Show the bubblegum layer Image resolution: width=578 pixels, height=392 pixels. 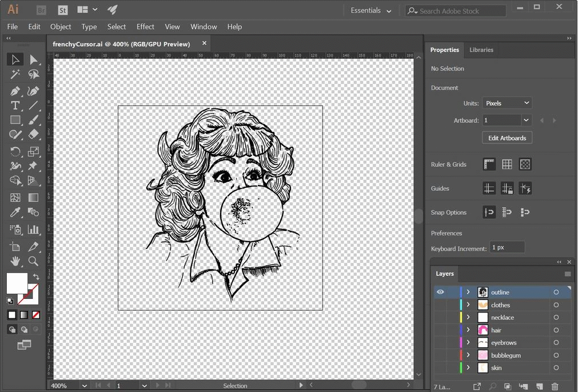440,355
